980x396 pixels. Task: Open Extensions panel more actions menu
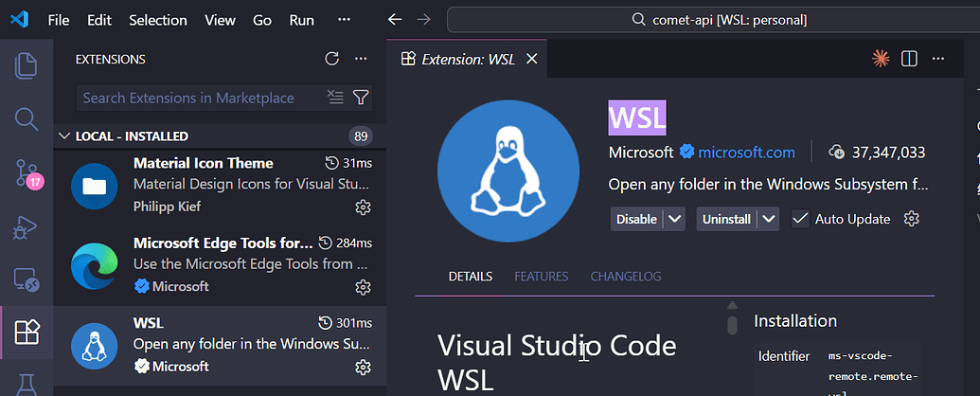361,59
